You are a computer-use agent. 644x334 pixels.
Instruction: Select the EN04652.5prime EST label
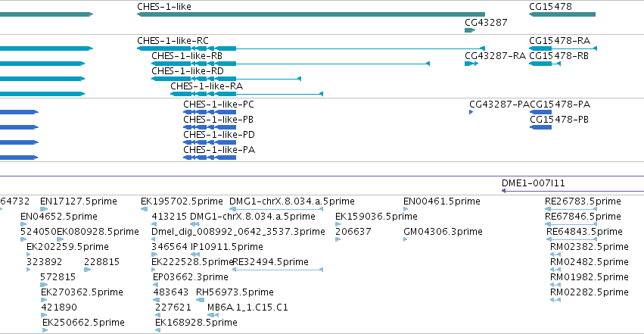[x=59, y=217]
